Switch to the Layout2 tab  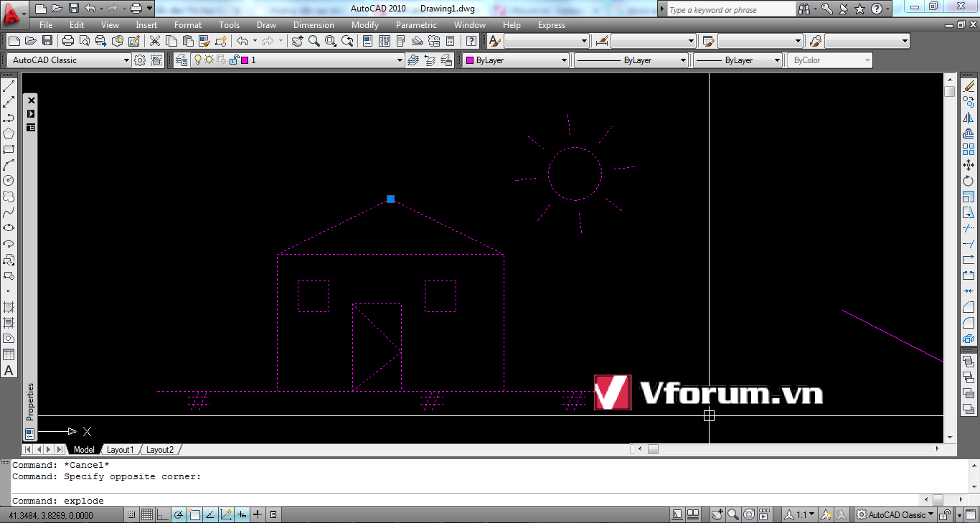click(159, 450)
